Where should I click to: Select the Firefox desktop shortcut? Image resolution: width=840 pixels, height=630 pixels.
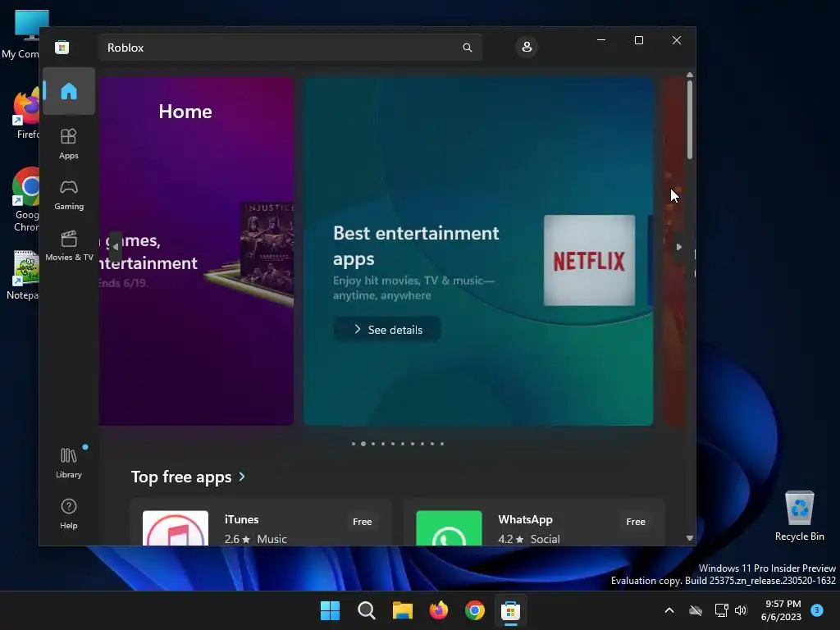coord(25,114)
